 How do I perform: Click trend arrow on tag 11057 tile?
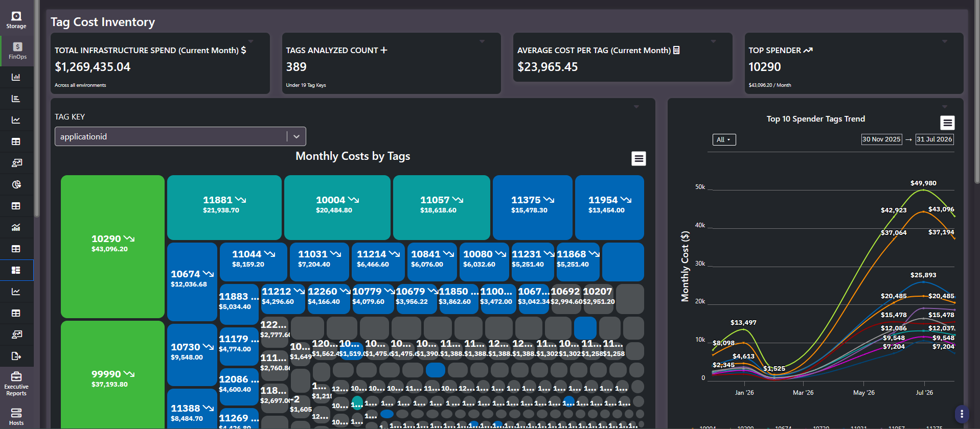[x=458, y=200]
